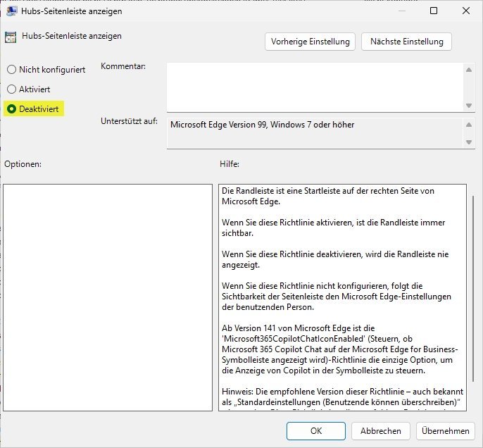This screenshot has height=448, width=483.
Task: Maximize the policy dialog window
Action: pos(434,11)
